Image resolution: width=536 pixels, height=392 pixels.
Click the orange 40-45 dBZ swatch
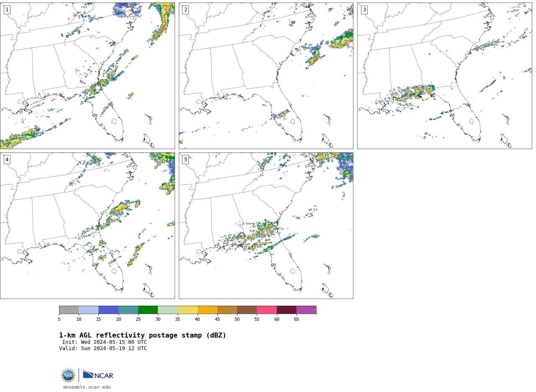[207, 310]
